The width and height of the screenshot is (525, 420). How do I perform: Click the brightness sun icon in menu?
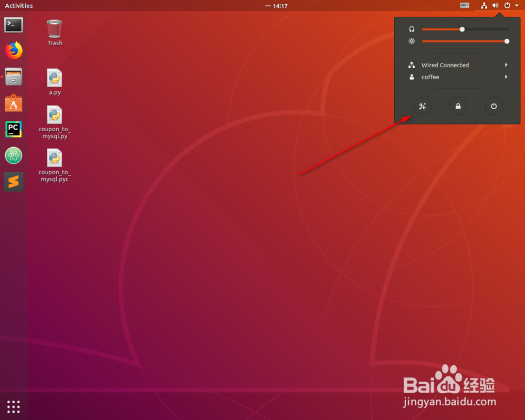pos(412,41)
